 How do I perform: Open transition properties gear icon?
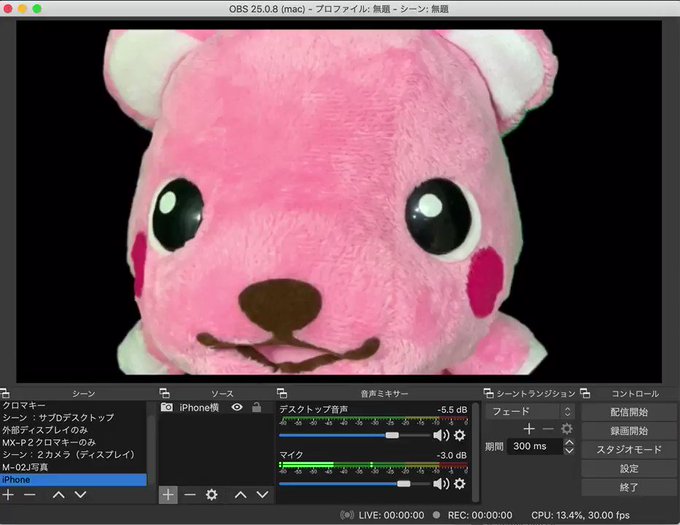click(567, 429)
